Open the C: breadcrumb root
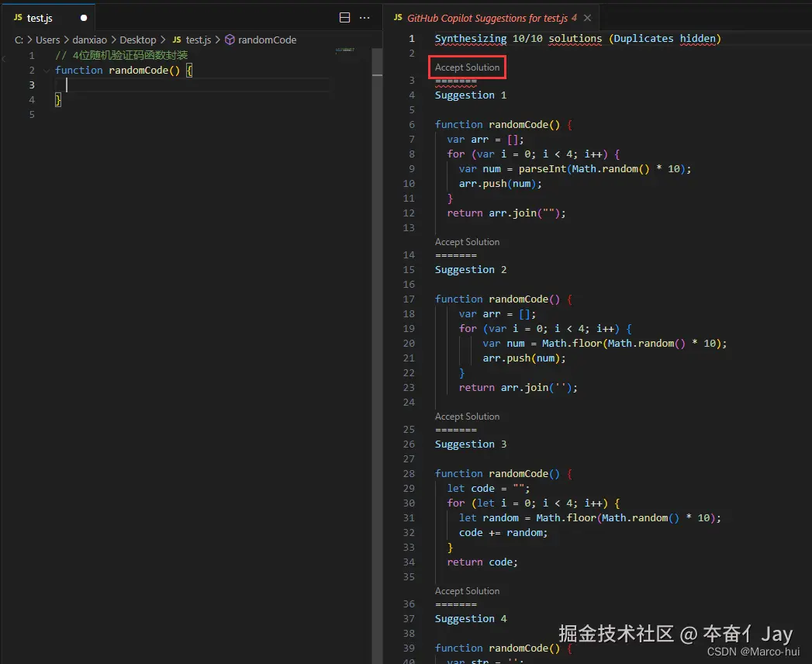 point(19,40)
